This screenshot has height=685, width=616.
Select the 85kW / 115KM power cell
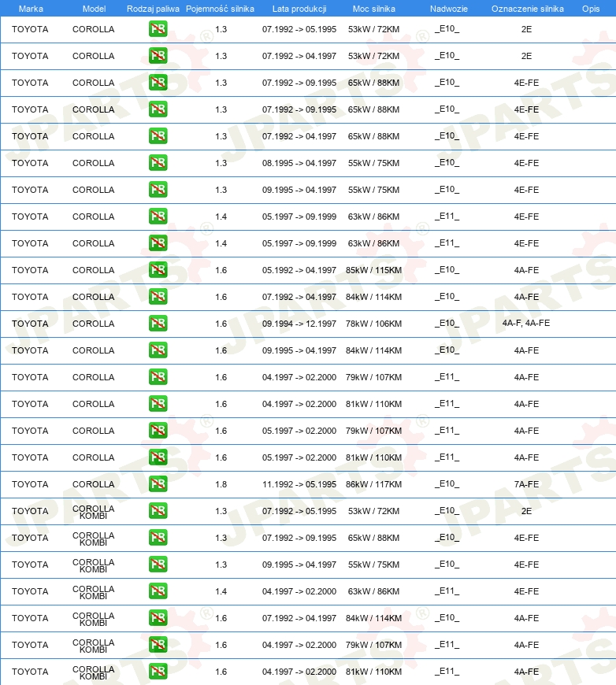[373, 270]
